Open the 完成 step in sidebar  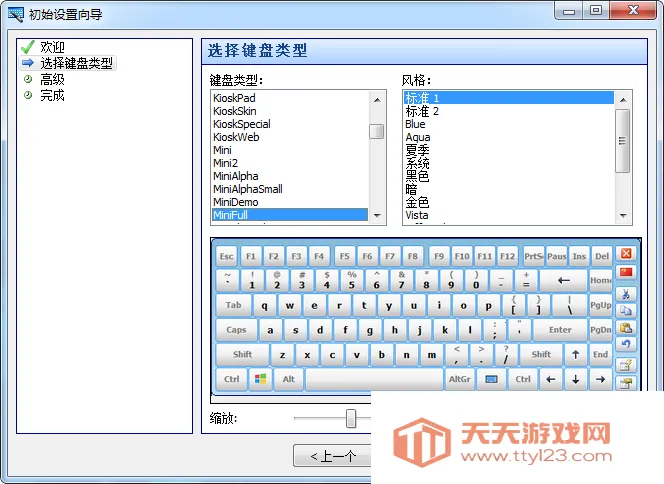pyautogui.click(x=52, y=95)
